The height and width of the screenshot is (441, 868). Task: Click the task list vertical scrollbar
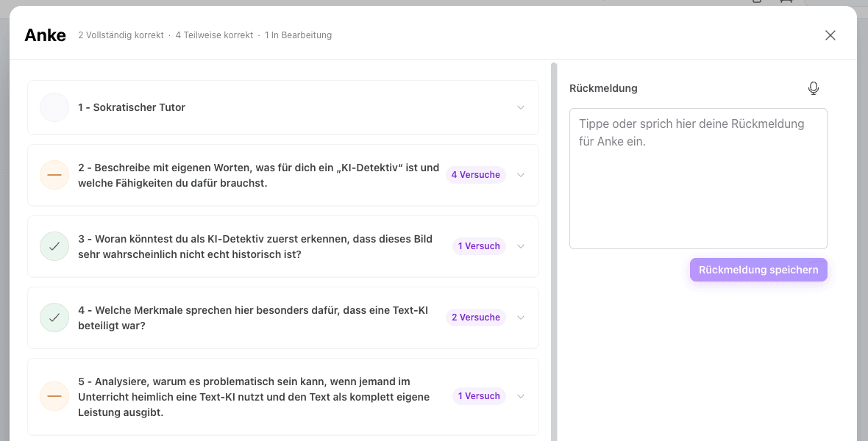(x=554, y=252)
